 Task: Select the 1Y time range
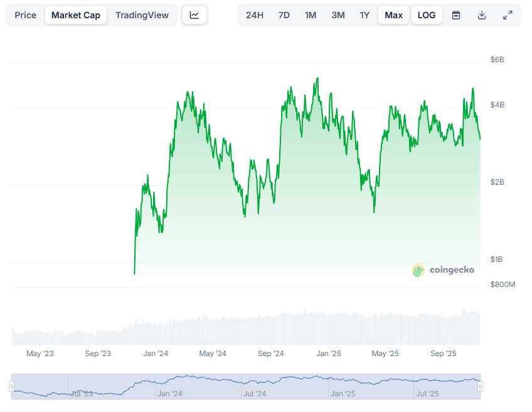tap(364, 15)
